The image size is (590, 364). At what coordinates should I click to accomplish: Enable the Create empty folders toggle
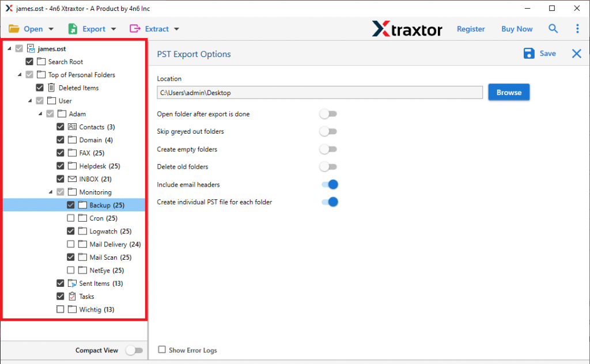tap(328, 149)
